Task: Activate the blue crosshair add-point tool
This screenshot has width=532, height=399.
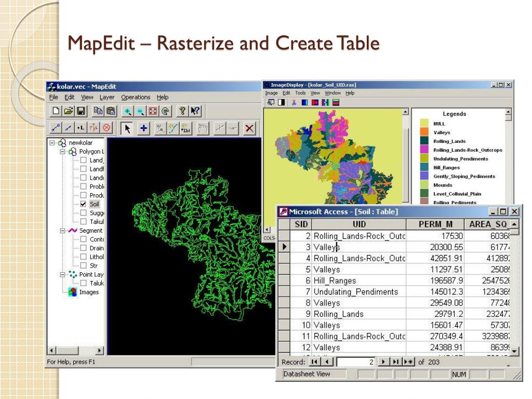Action: [x=144, y=128]
